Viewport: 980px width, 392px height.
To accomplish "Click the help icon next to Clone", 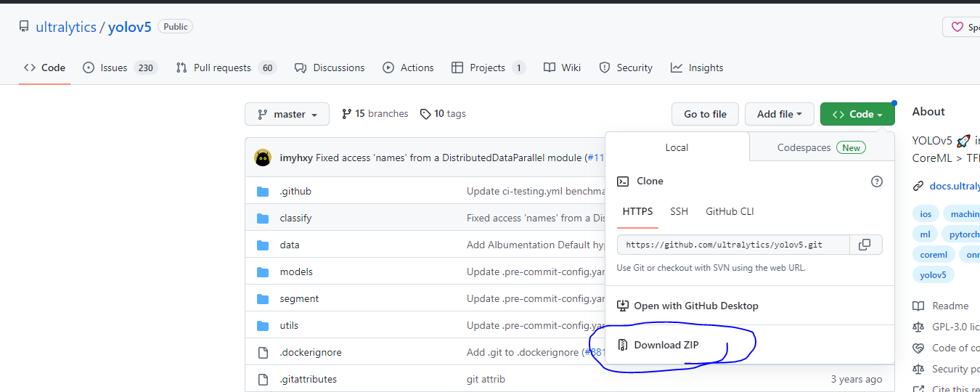I will [x=877, y=181].
